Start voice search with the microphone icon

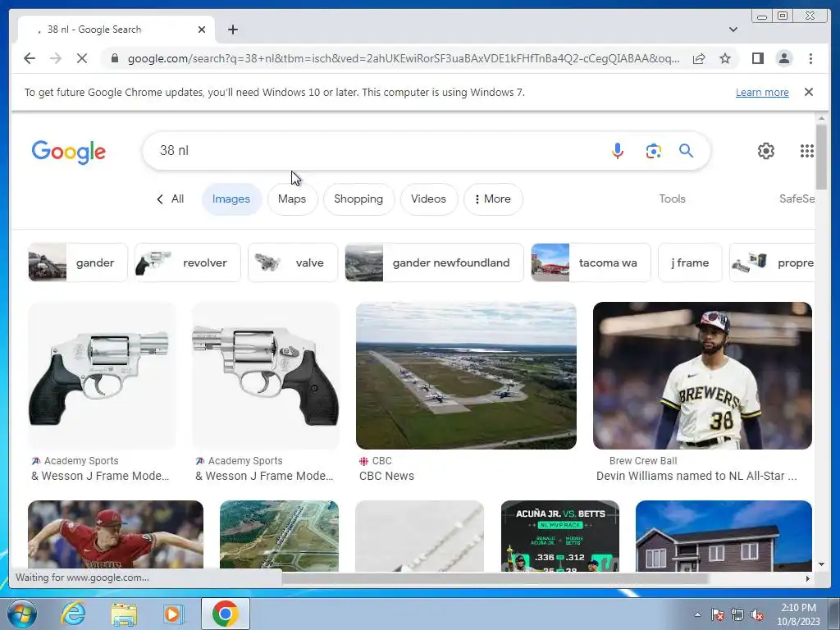[x=617, y=151]
